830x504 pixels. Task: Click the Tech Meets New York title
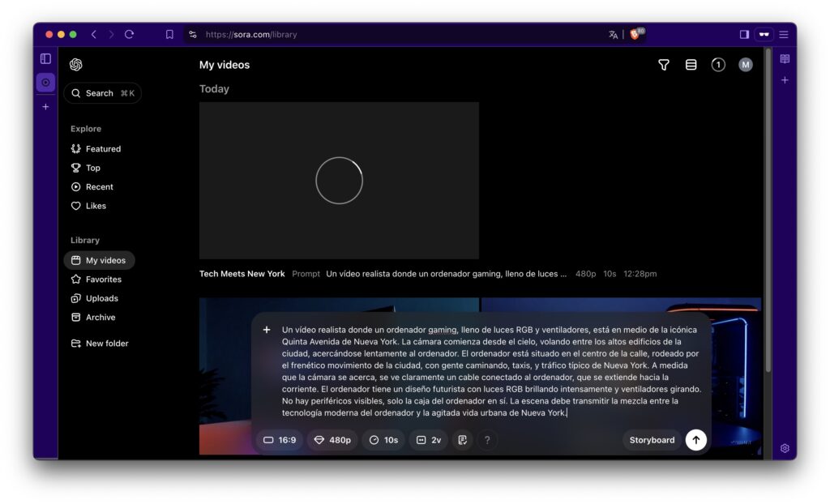[x=242, y=274]
